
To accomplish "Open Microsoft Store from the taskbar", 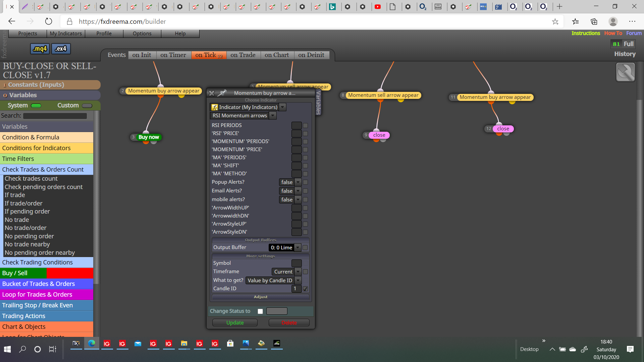I will point(230,344).
